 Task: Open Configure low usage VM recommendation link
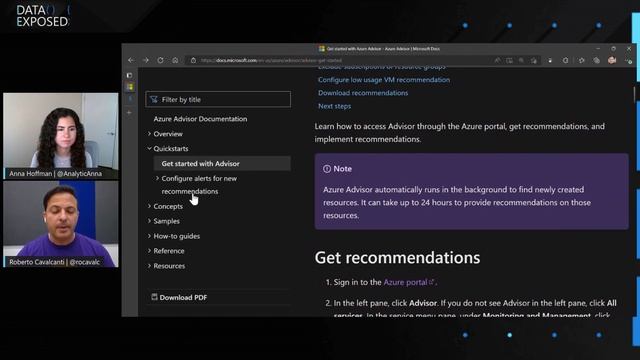[x=384, y=80]
